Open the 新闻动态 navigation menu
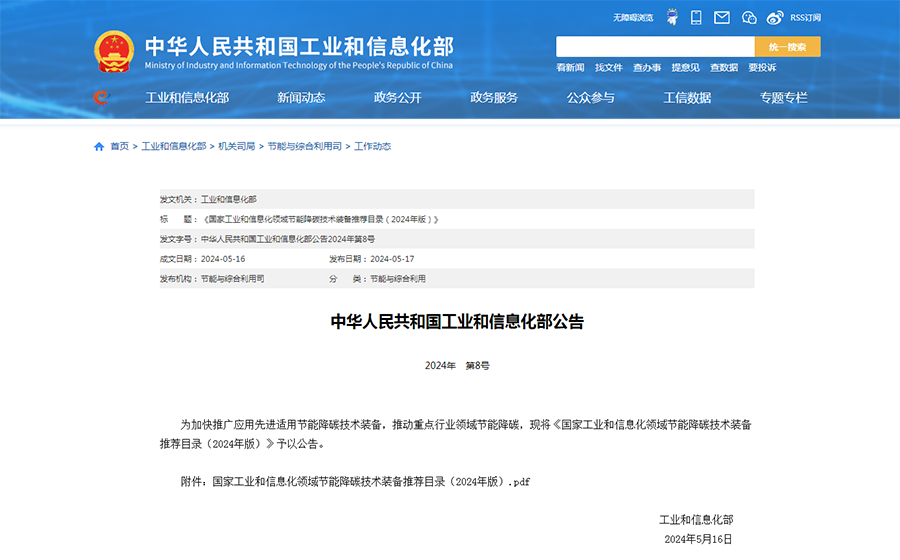This screenshot has width=900, height=560. (301, 97)
